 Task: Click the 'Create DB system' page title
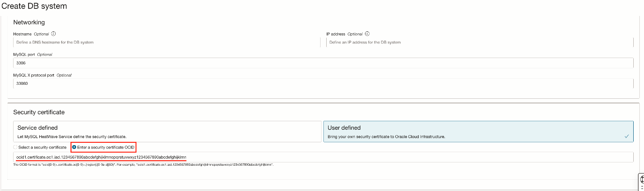click(x=35, y=6)
